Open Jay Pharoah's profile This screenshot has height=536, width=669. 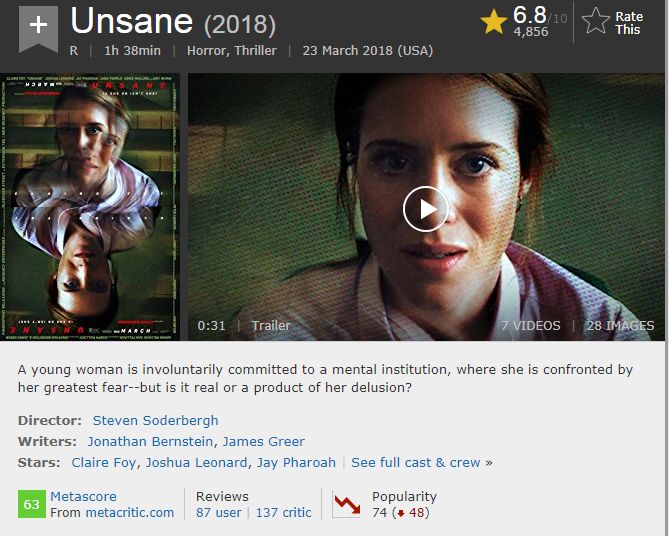(296, 463)
